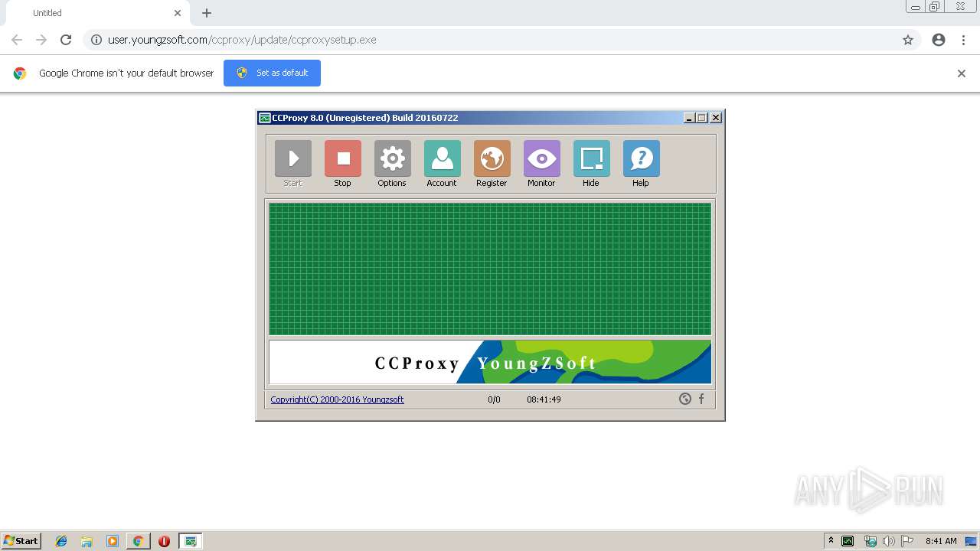Close the Untitled tab
Image resolution: width=980 pixels, height=551 pixels.
pyautogui.click(x=178, y=13)
